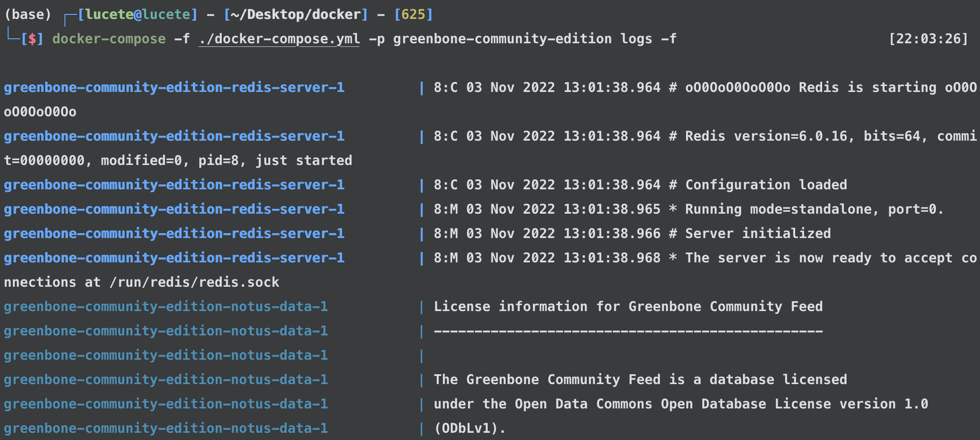This screenshot has height=440, width=980.
Task: Click 'Running mode=standalone, port=0.' log line
Action: [x=814, y=209]
